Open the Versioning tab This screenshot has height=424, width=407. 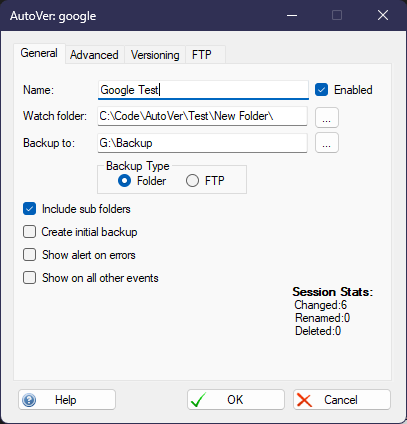[155, 55]
